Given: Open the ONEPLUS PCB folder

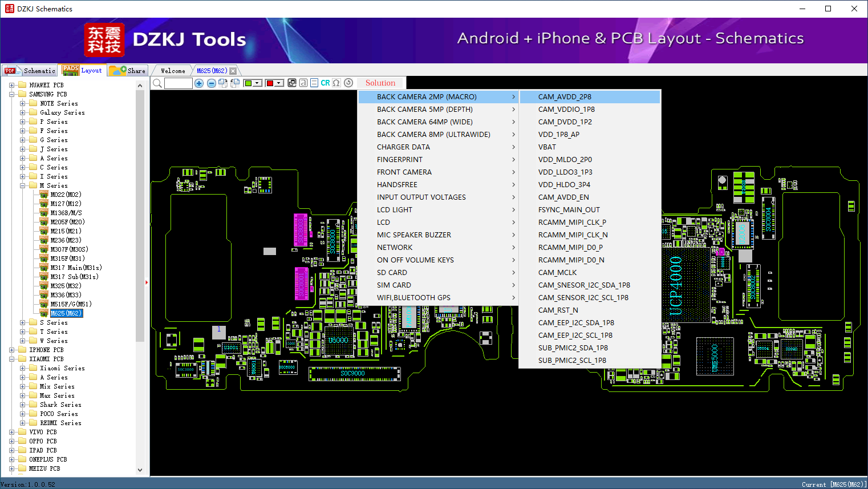Looking at the screenshot, I should (48, 459).
